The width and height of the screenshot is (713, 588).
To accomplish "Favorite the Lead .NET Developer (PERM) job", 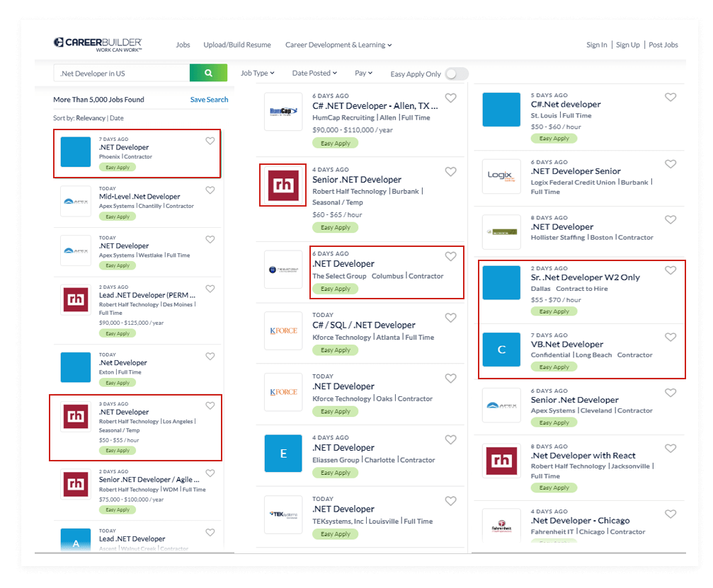I will tap(210, 289).
